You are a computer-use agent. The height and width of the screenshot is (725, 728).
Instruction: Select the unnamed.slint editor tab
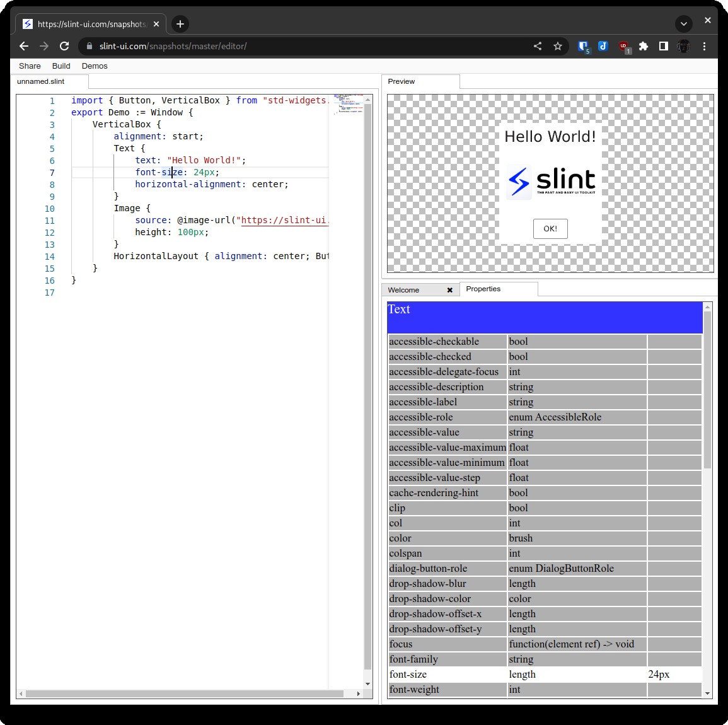(49, 81)
